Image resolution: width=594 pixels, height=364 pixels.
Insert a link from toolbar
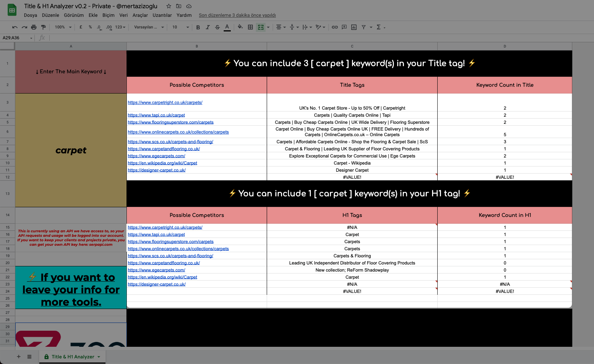335,27
